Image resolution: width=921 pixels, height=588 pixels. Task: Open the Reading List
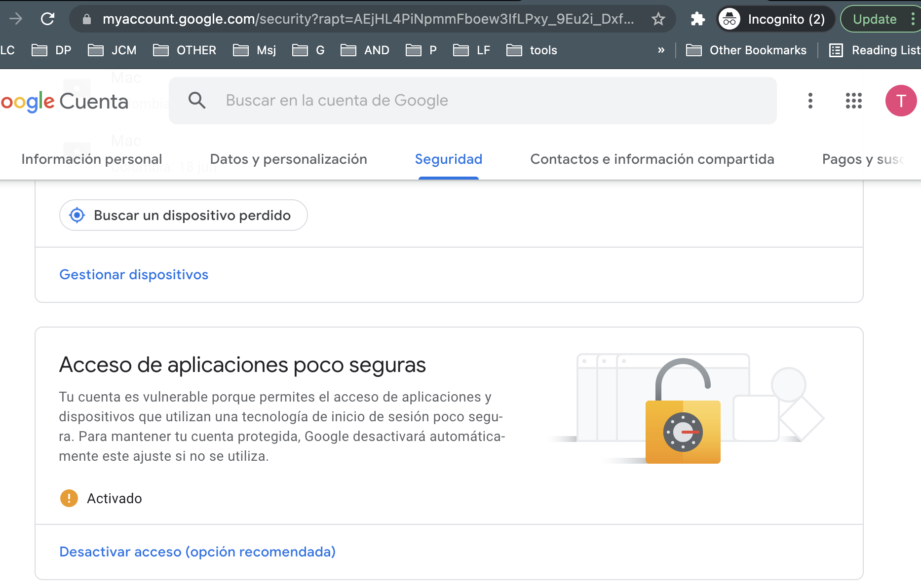(x=875, y=50)
